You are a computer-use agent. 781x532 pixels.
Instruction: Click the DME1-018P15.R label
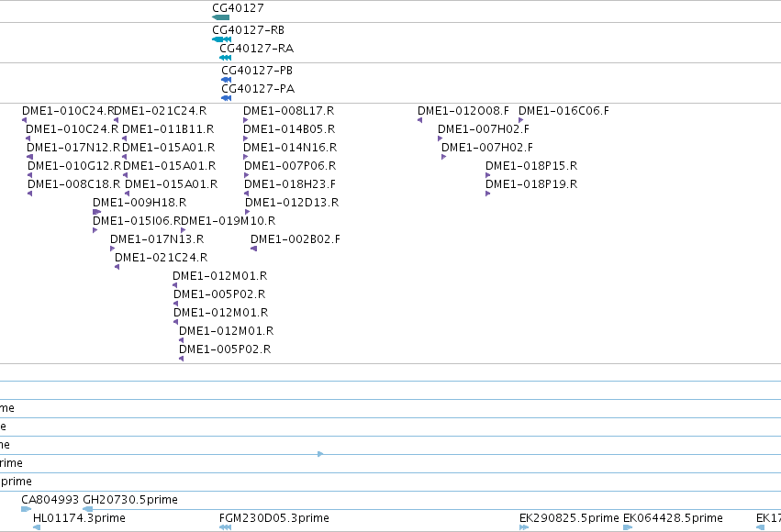tap(531, 166)
